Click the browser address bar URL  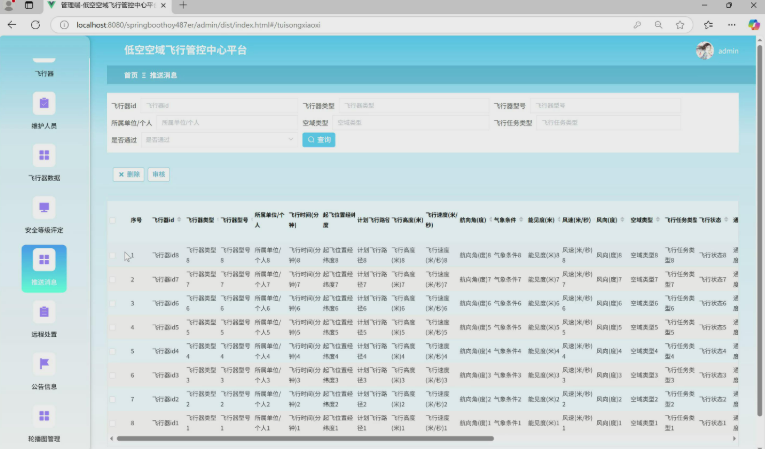(198, 25)
